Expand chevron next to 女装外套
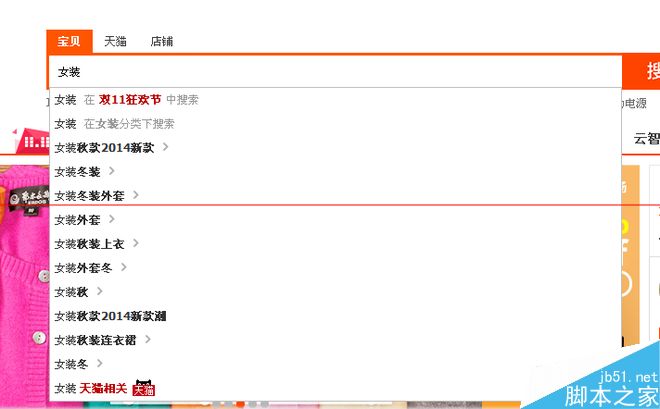The image size is (660, 409). (x=112, y=219)
